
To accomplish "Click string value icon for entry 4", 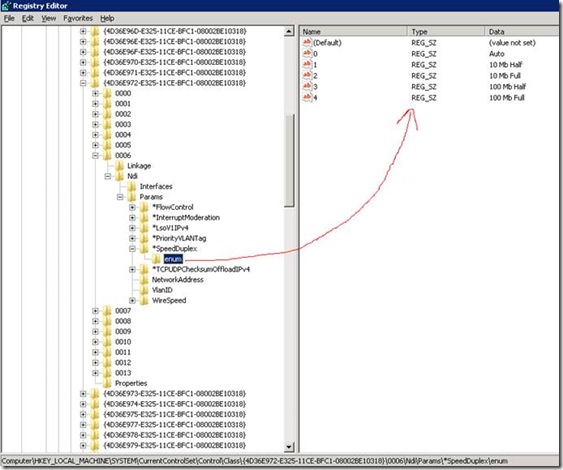I will pyautogui.click(x=307, y=97).
